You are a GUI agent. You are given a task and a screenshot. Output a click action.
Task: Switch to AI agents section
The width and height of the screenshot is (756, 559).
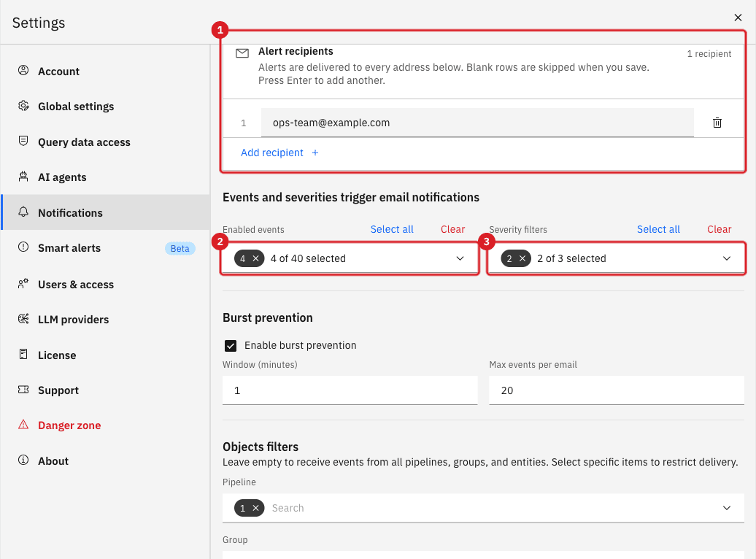click(x=105, y=177)
